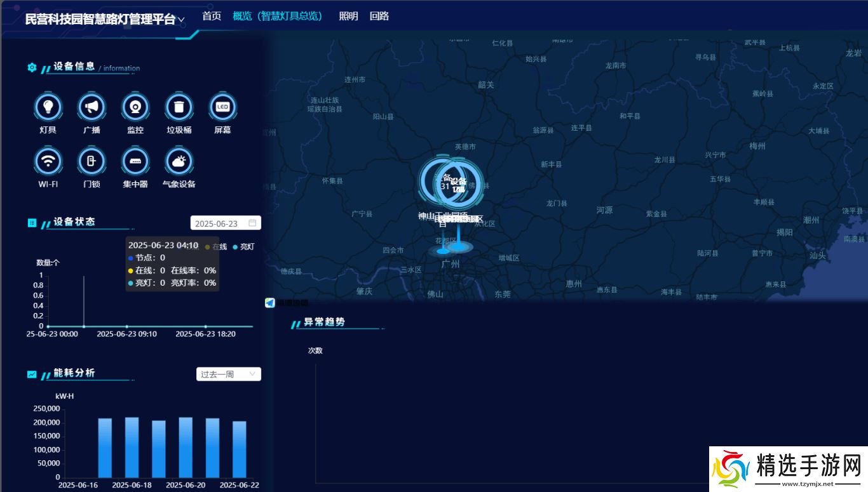Image resolution: width=868 pixels, height=492 pixels.
Task: Click the 概览（智慧灯具总览） overview tab
Action: click(x=278, y=16)
